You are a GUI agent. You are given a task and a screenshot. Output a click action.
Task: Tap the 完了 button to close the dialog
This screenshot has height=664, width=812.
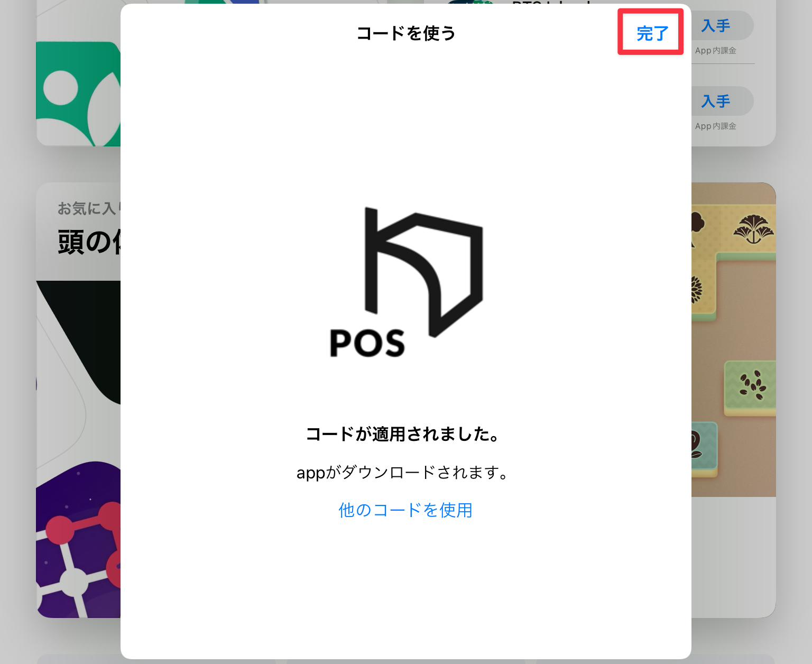coord(652,33)
